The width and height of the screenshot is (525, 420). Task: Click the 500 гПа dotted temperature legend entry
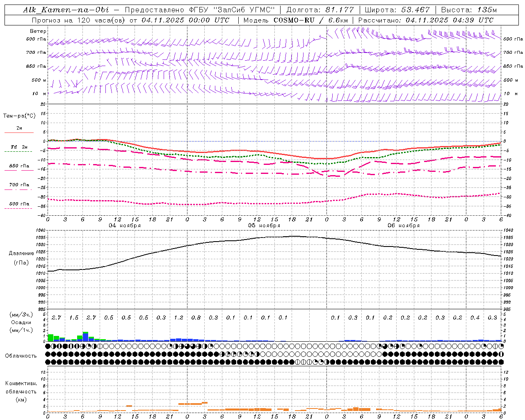[19, 204]
